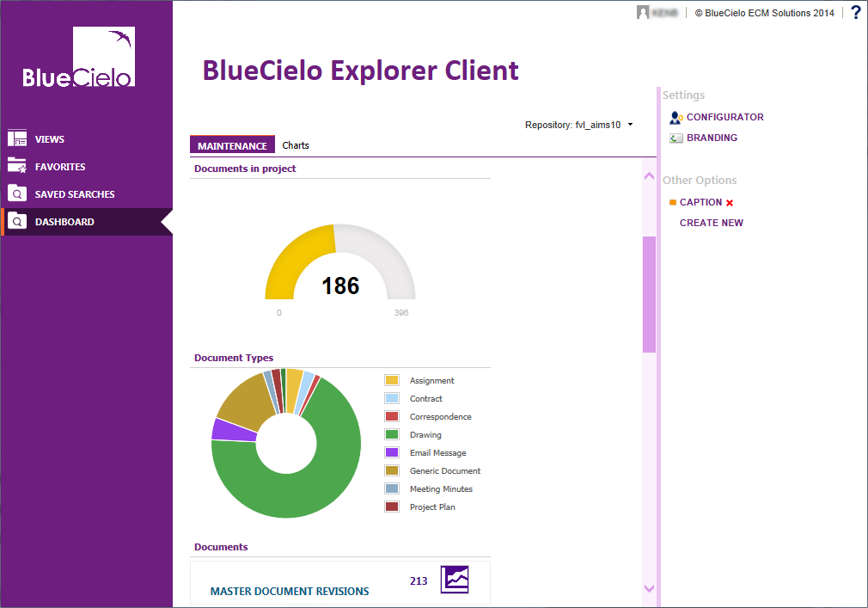Click the orange Caption bullet icon
Image resolution: width=868 pixels, height=608 pixels.
pos(673,202)
